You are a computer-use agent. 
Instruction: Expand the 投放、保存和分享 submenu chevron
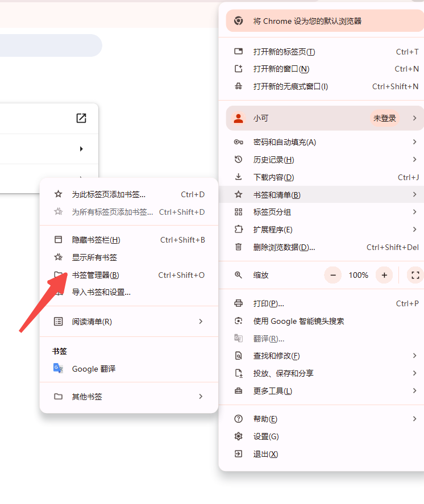click(415, 373)
